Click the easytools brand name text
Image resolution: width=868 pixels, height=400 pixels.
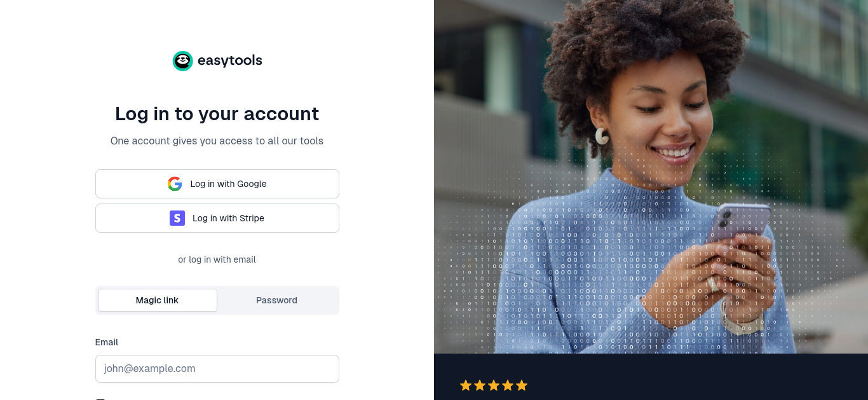coord(230,61)
